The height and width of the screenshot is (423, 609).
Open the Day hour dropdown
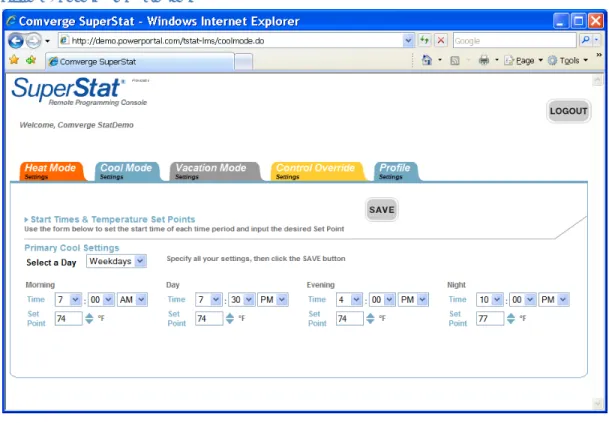[209, 300]
